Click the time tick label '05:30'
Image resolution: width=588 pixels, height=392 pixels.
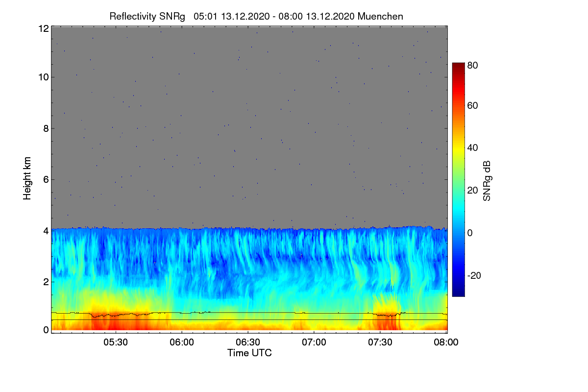pos(116,342)
